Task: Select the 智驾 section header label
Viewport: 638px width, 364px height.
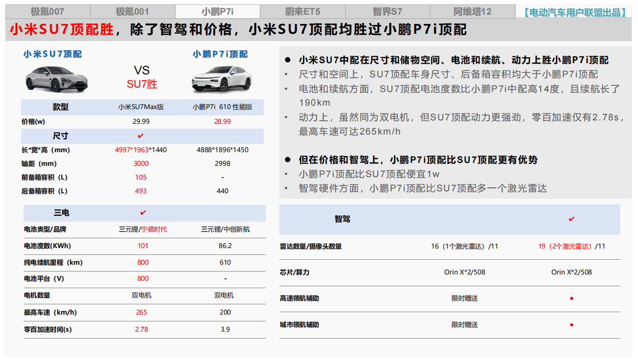Action: click(342, 219)
